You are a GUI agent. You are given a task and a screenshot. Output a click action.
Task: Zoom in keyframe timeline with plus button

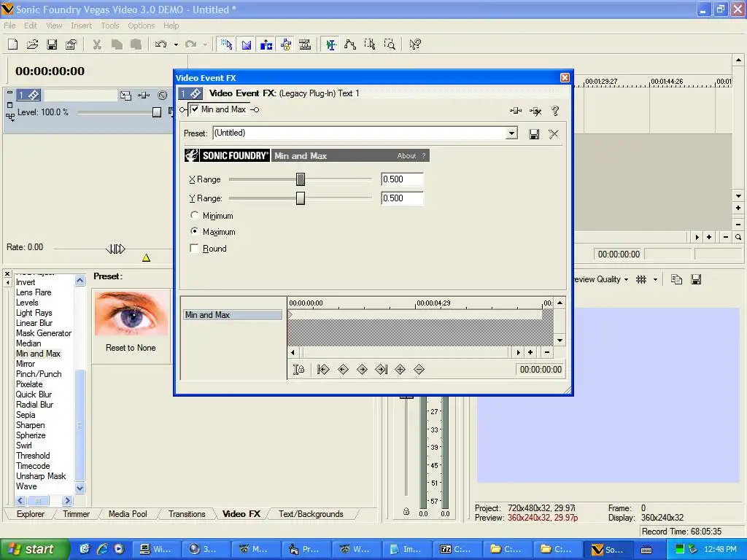530,352
